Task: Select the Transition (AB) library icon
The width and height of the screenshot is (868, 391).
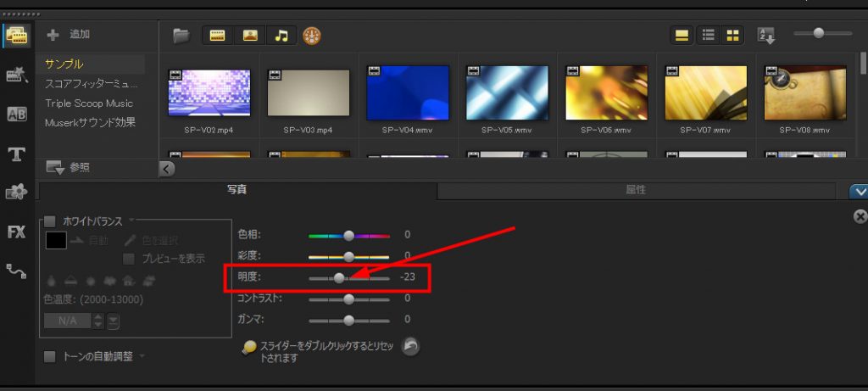Action: (x=17, y=115)
